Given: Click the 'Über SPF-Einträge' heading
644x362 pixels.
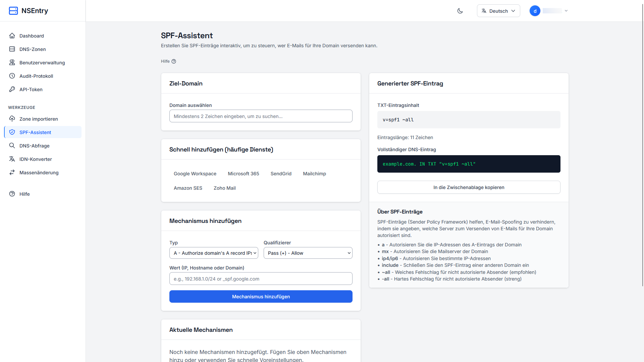Looking at the screenshot, I should tap(400, 212).
